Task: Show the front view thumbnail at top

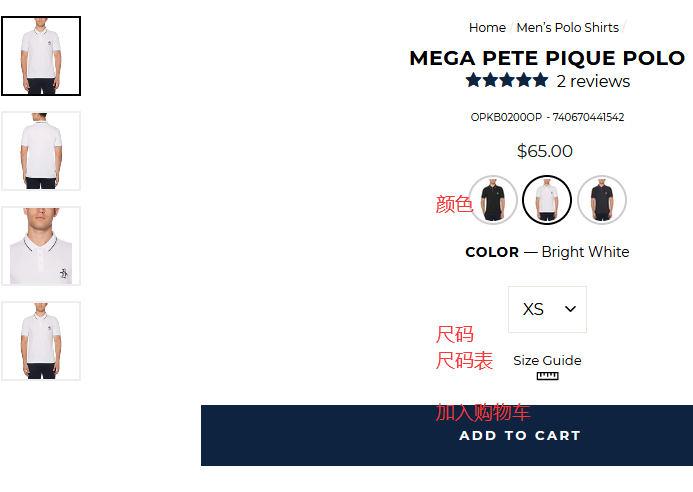Action: click(41, 56)
